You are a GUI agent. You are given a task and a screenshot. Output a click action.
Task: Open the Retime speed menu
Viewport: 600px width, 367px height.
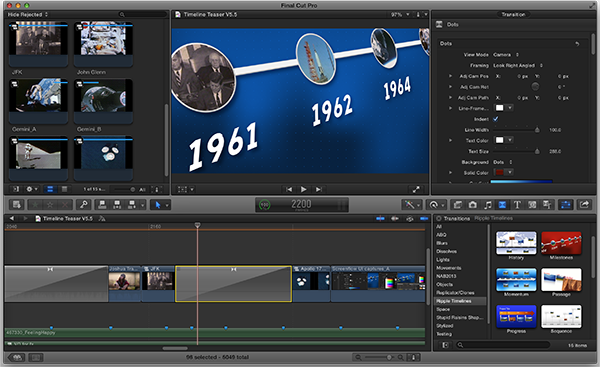click(435, 205)
